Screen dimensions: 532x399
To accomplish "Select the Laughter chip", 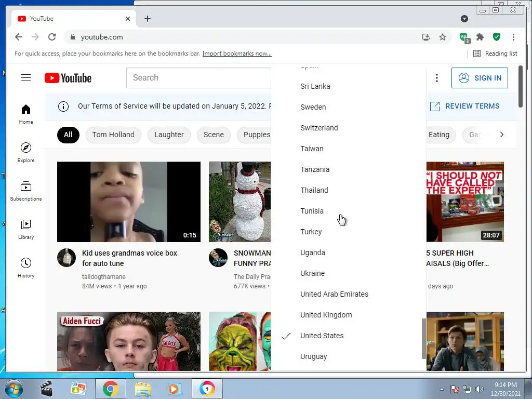I will (169, 135).
